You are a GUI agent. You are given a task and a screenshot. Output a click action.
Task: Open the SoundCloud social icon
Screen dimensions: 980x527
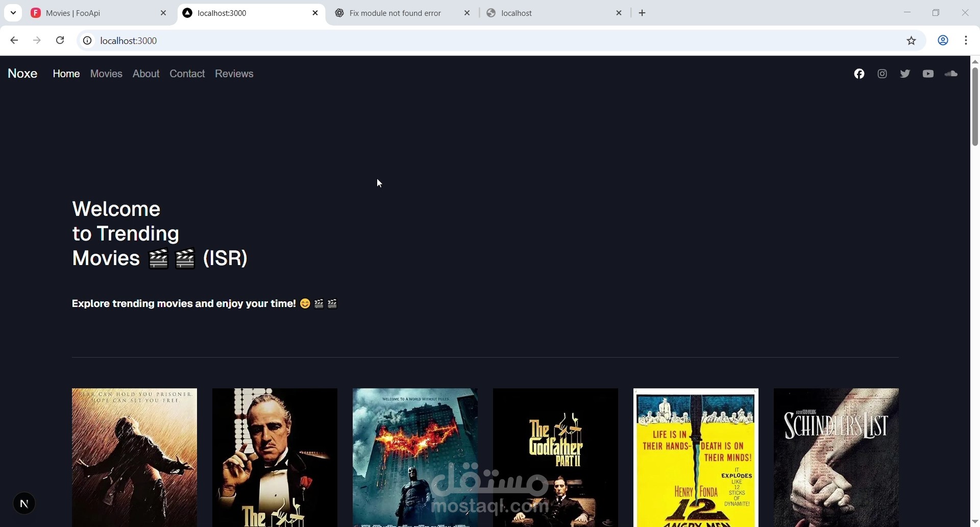[x=952, y=74]
